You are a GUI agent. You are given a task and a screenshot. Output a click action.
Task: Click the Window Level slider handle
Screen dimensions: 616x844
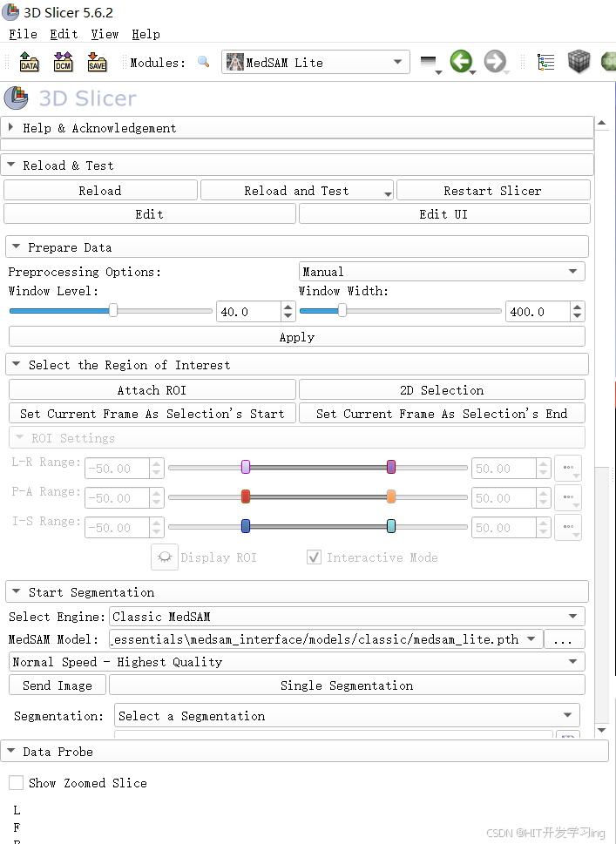point(113,311)
